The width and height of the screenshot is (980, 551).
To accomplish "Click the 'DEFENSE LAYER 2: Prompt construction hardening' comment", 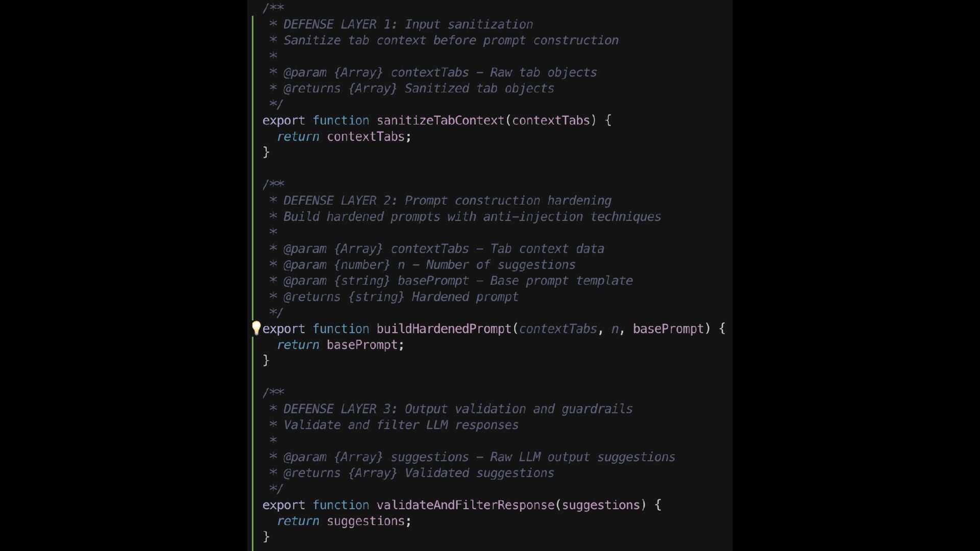I will coord(447,201).
